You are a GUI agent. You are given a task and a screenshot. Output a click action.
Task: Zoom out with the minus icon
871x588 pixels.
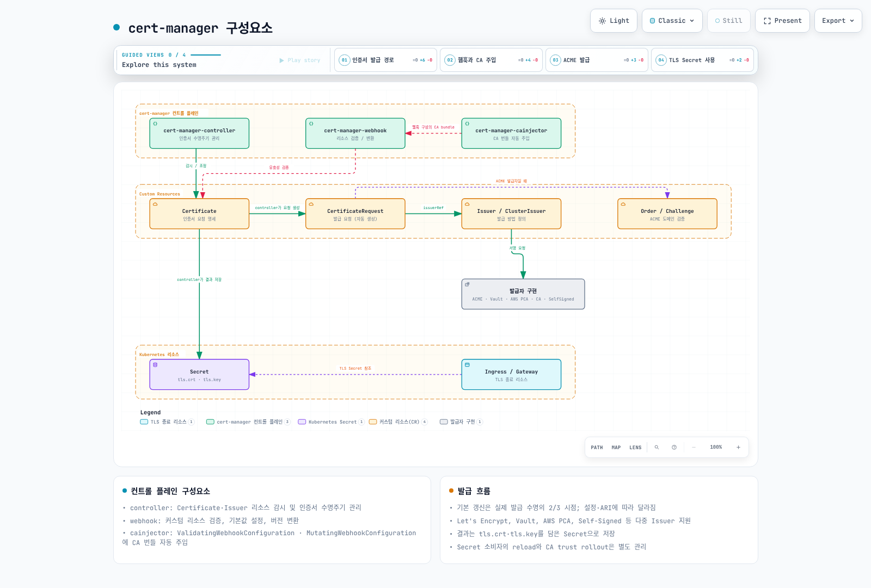[694, 448]
